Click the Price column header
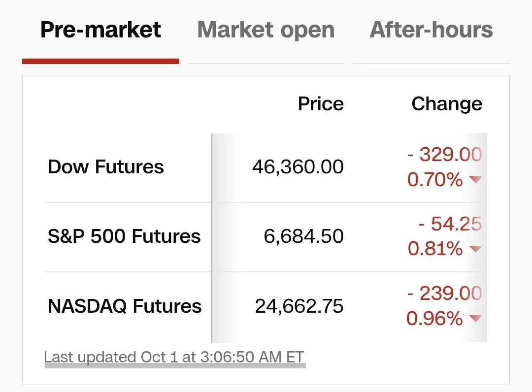 point(321,104)
